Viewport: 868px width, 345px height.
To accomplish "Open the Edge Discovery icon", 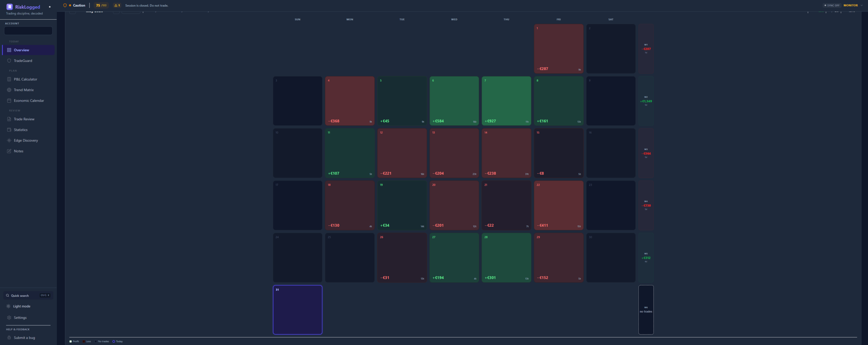I will 9,140.
